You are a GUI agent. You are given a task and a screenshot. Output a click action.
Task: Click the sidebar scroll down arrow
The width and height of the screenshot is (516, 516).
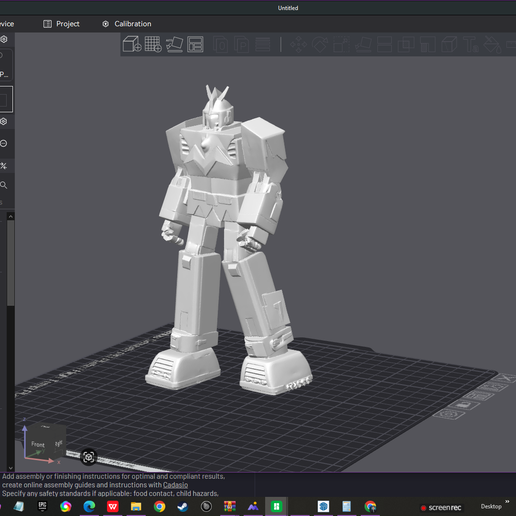(11, 468)
